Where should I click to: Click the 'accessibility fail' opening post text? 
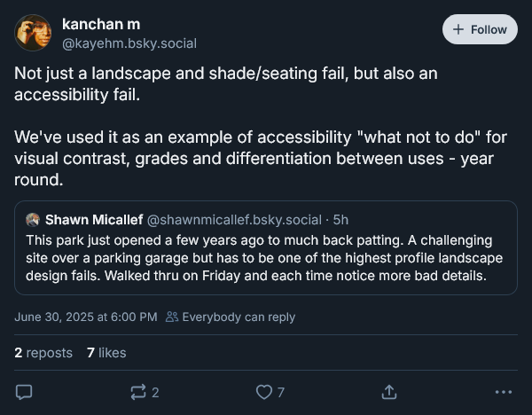point(226,83)
